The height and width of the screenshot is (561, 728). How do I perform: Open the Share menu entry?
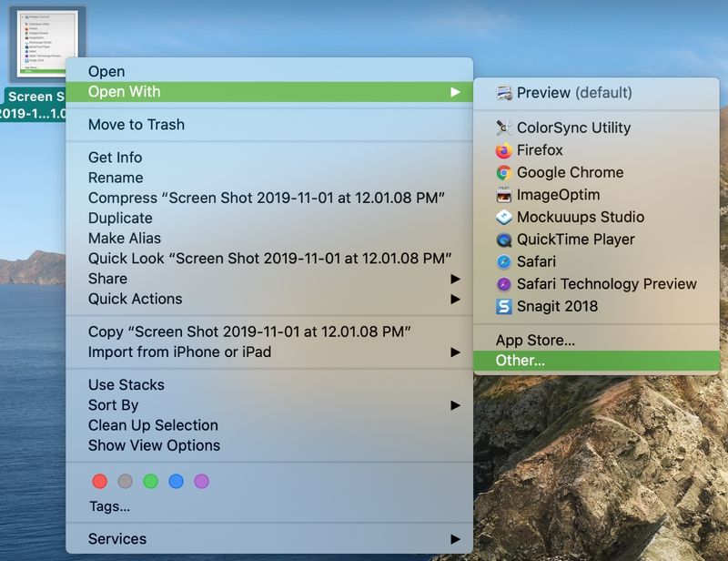tap(269, 279)
